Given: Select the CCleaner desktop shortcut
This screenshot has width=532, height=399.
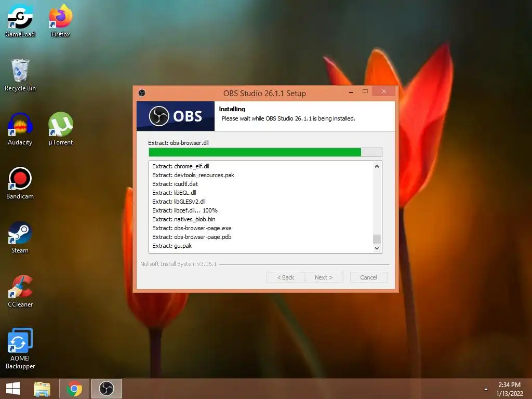Looking at the screenshot, I should pyautogui.click(x=20, y=291).
